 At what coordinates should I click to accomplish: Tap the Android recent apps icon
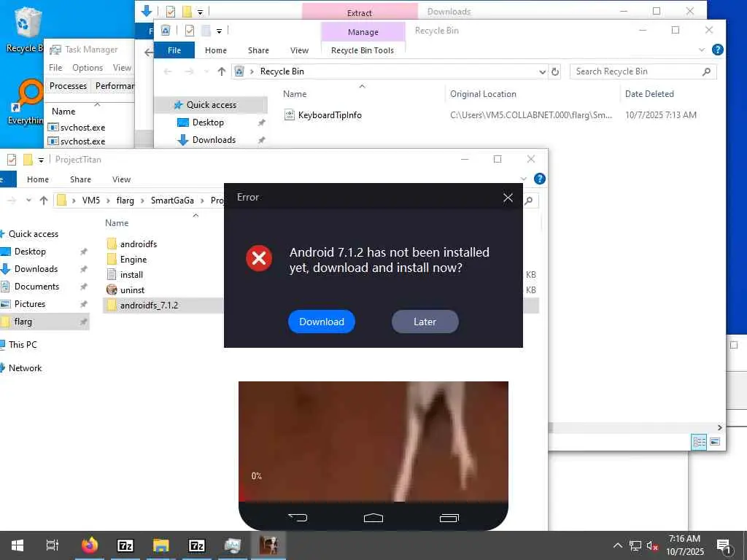point(449,518)
